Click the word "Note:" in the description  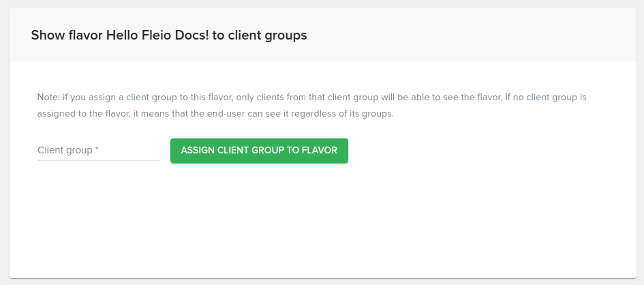pyautogui.click(x=48, y=97)
